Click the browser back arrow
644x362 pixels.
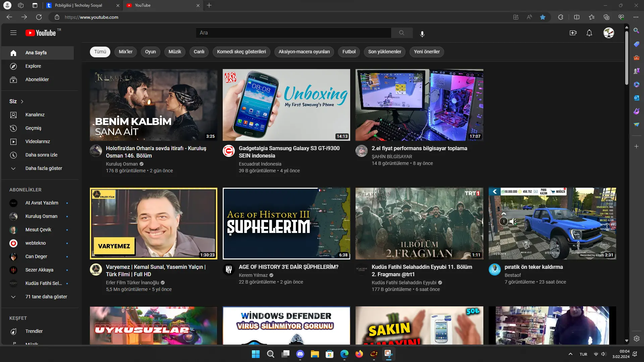tap(9, 17)
